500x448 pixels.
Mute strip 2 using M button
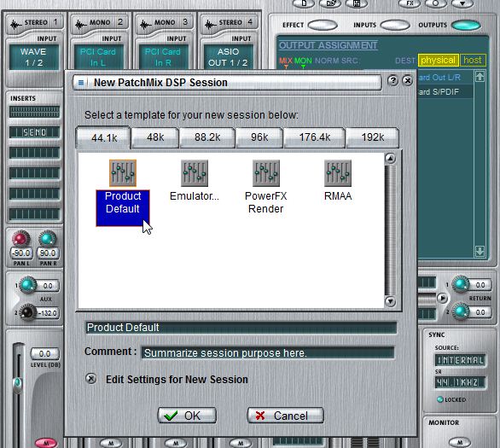tap(111, 443)
